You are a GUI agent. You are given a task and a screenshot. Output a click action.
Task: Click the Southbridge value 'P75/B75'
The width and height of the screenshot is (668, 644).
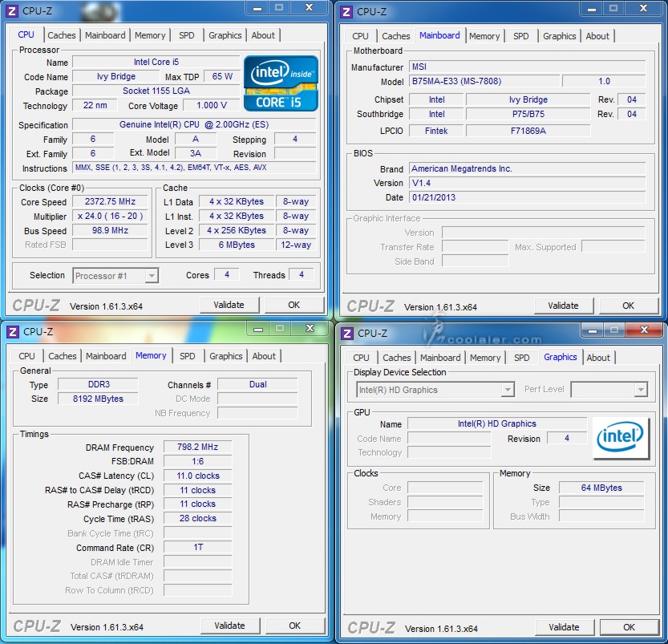528,114
